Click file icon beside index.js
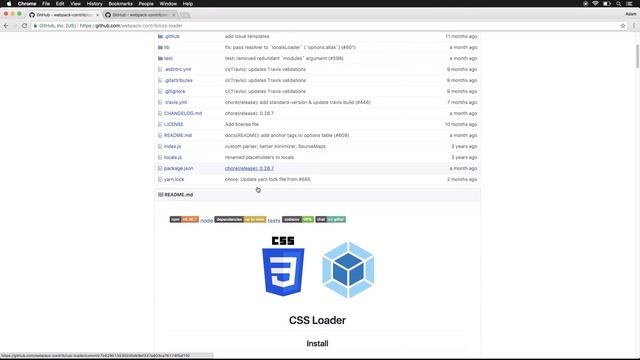Viewport: 640px width, 360px height. pos(160,147)
